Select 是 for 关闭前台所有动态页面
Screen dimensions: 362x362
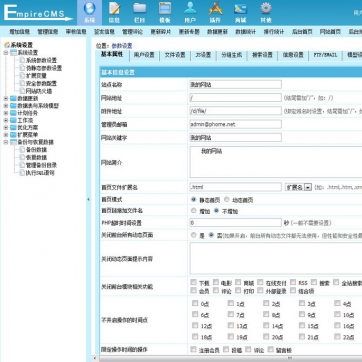click(x=194, y=235)
